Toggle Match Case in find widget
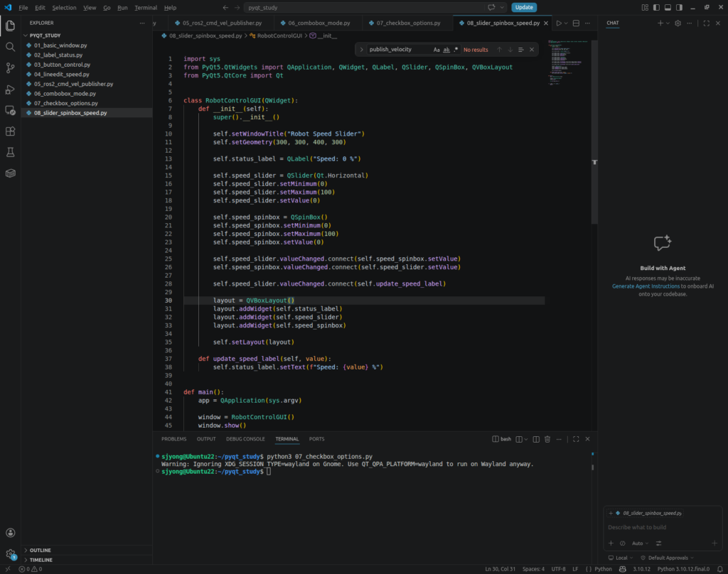This screenshot has width=728, height=574. pos(437,50)
